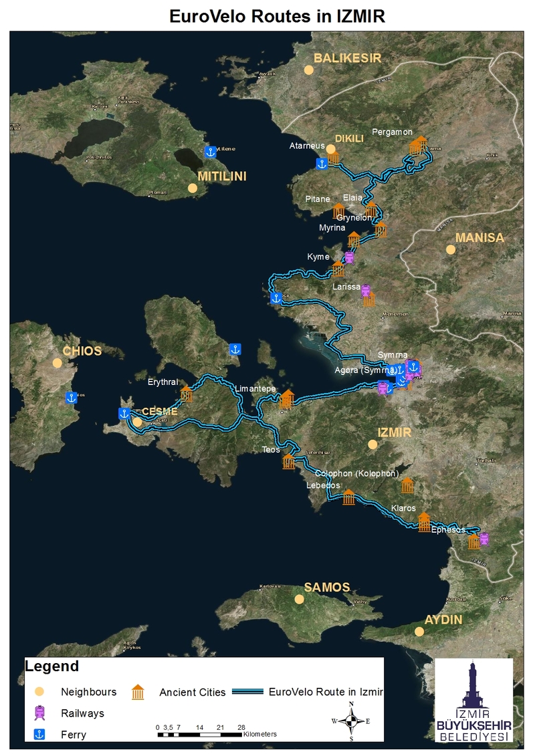Select the ancient city icon at Klaros
Screen dimensions: 535x756
tap(424, 522)
